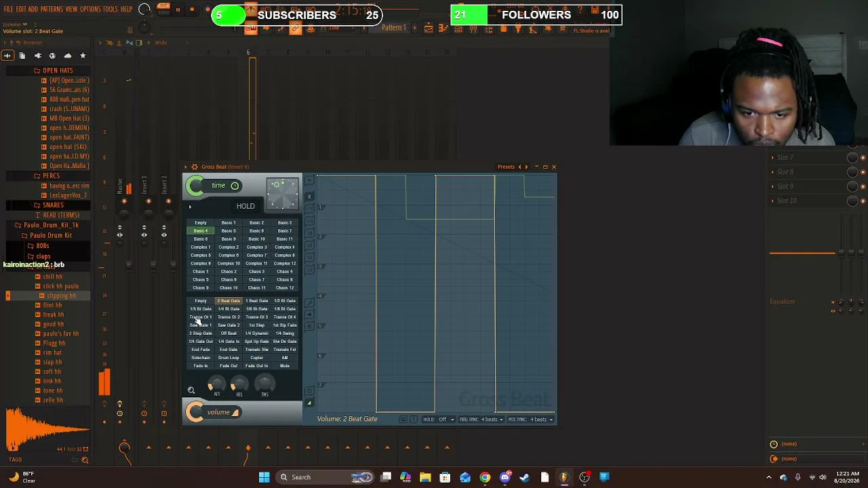Click the Gross Beat scratching clock display
Image resolution: width=868 pixels, height=488 pixels.
(x=282, y=193)
